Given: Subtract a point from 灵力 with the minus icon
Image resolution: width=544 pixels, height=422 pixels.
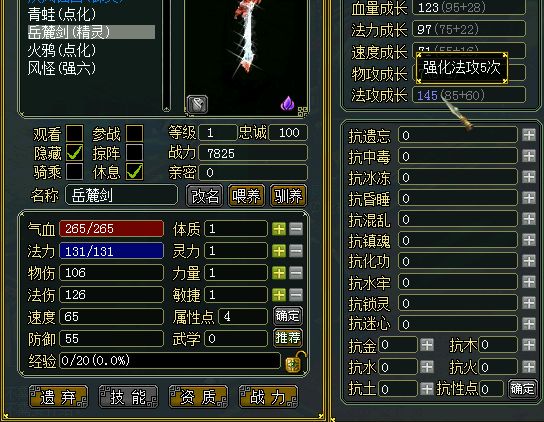Looking at the screenshot, I should (296, 251).
